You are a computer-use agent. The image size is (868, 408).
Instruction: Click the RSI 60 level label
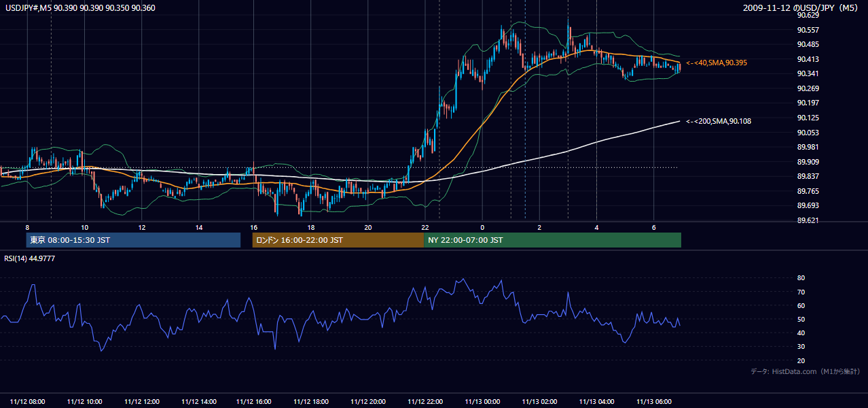click(x=801, y=305)
